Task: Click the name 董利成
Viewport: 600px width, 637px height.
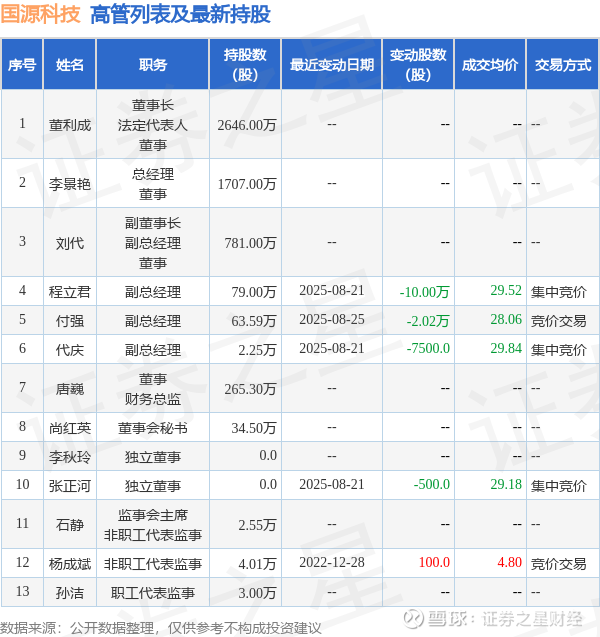Action: 70,125
